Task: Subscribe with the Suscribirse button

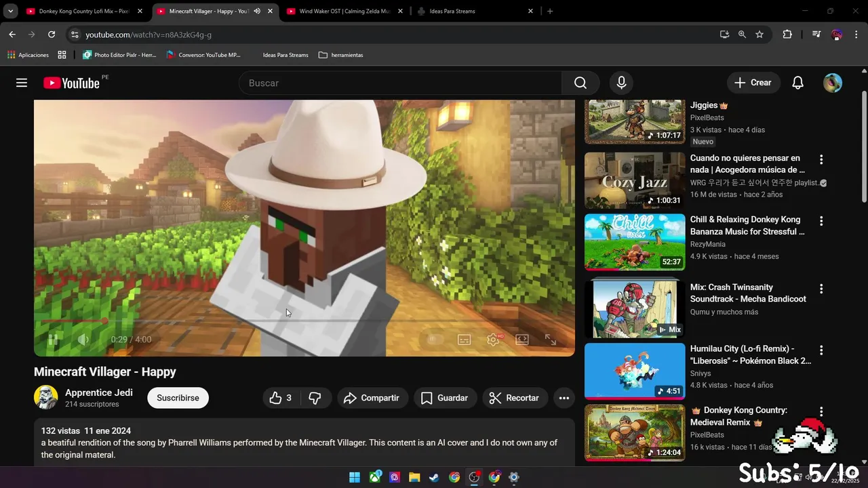Action: point(178,398)
